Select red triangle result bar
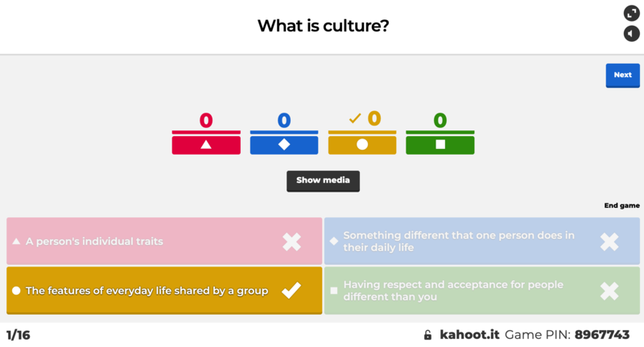 [x=206, y=145]
